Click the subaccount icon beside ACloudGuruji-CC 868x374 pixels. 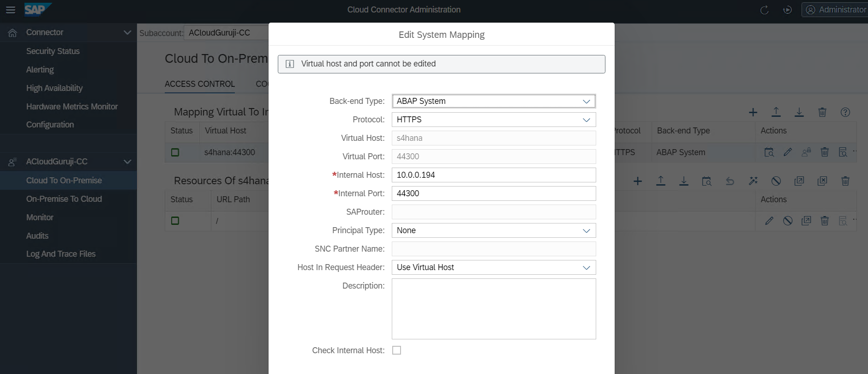(x=12, y=162)
